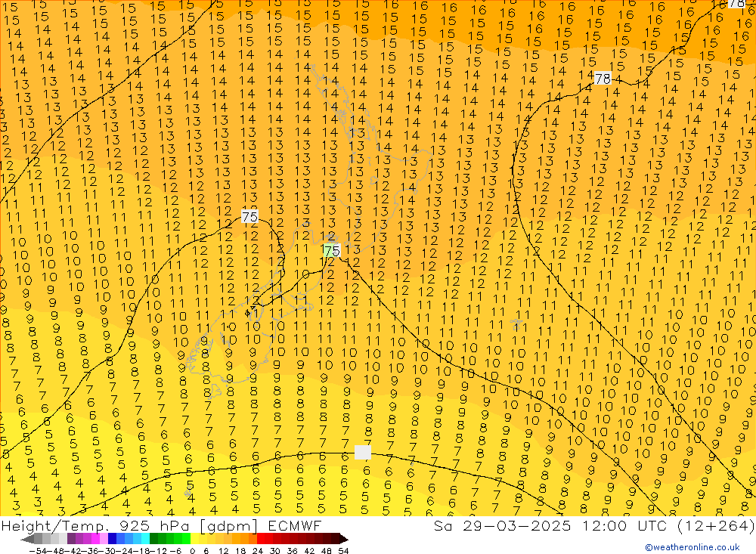The image size is (756, 554).
Task: Click the 24 label under the color scale
Action: click(x=258, y=551)
